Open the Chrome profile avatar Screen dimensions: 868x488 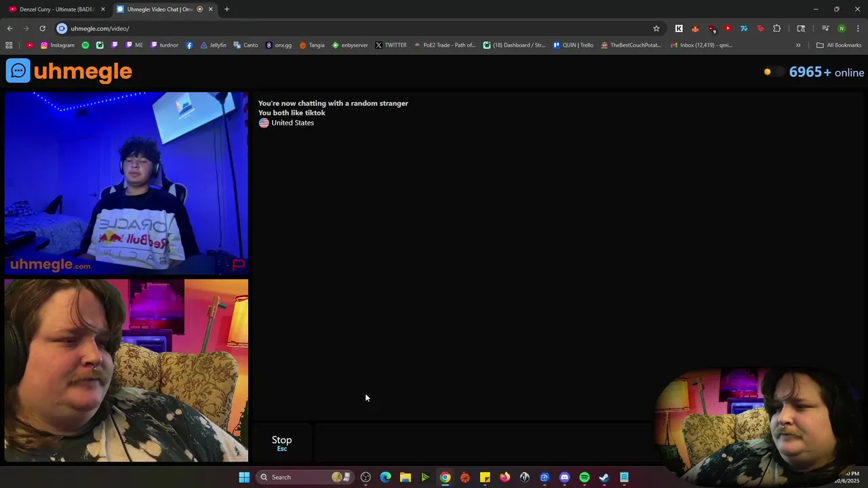(842, 28)
